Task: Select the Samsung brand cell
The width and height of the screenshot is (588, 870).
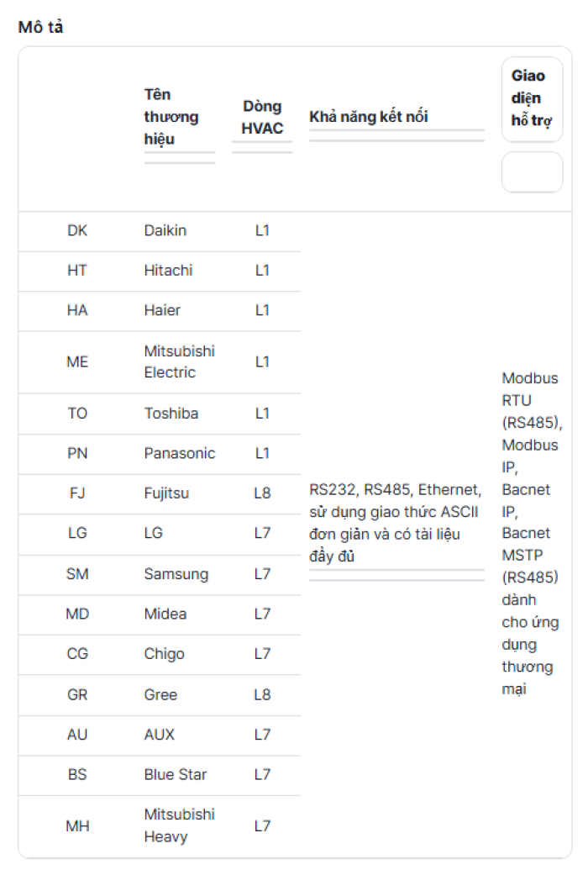Action: pyautogui.click(x=176, y=574)
